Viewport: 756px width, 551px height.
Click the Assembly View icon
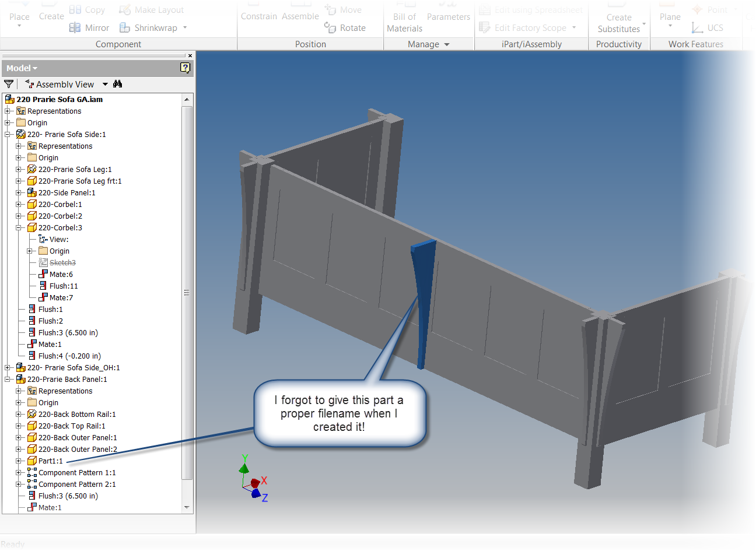[x=29, y=84]
